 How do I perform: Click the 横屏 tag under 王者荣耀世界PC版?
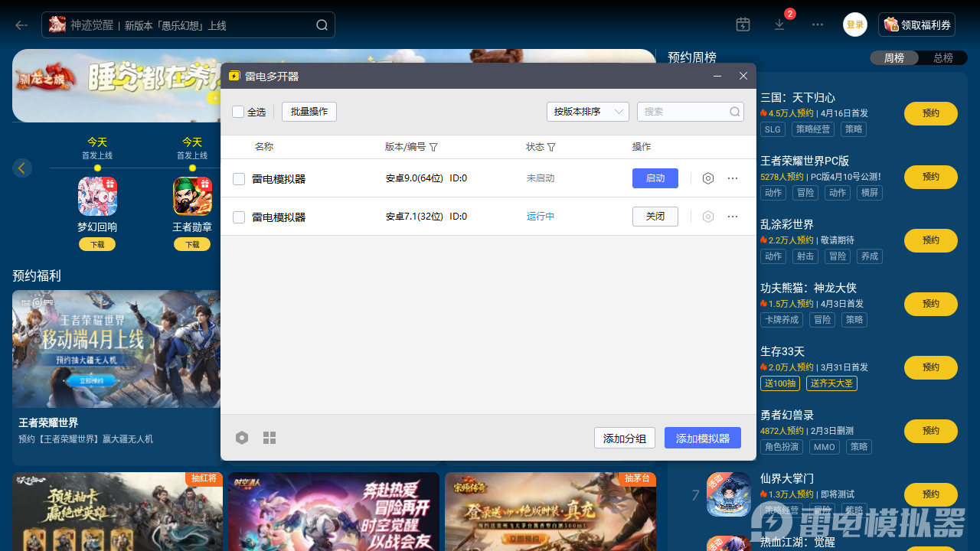tap(869, 193)
